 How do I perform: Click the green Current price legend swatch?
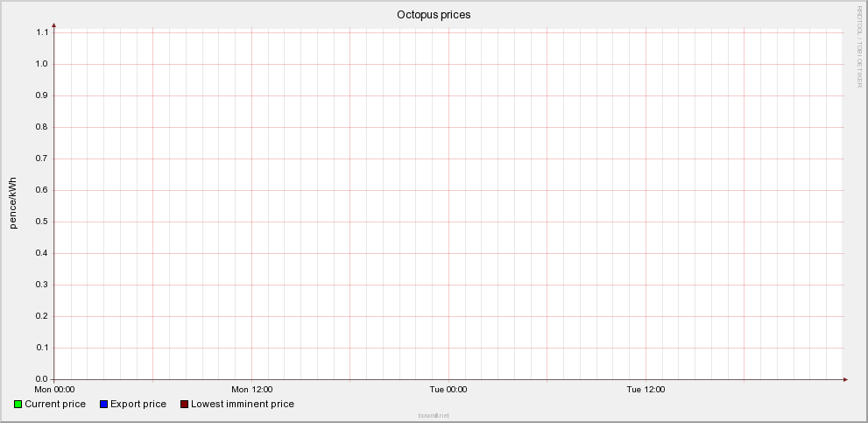18,405
